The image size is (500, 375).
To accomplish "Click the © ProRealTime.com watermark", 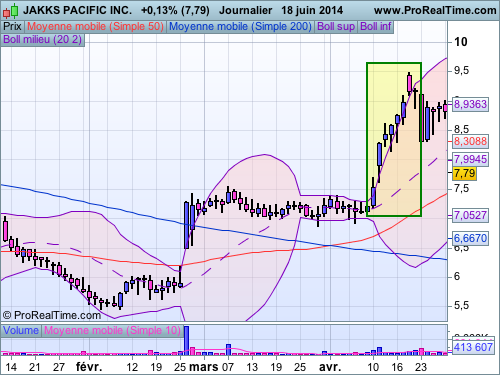I will 51,315.
